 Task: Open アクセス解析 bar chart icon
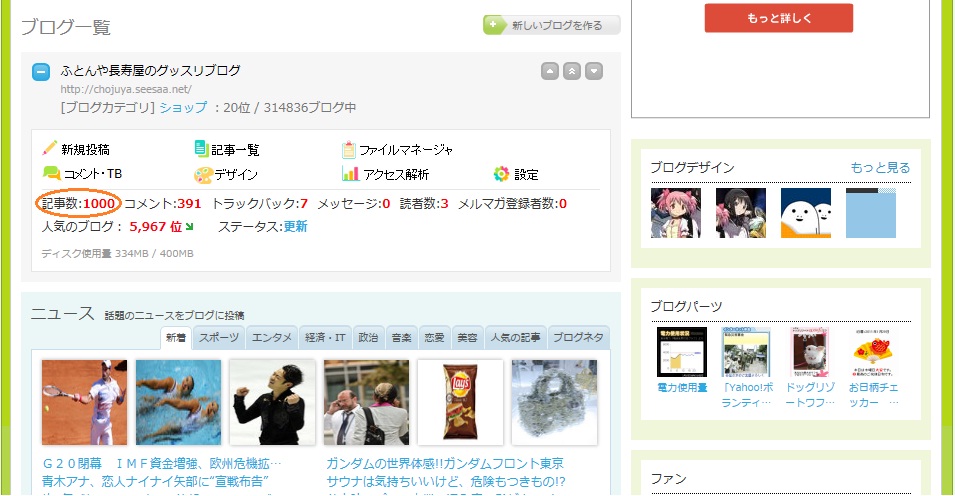tap(350, 174)
